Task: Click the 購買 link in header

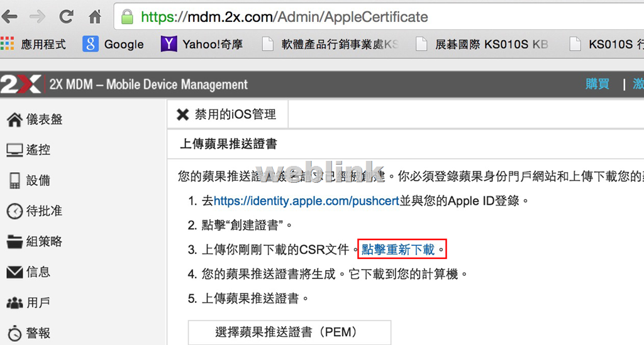Action: click(597, 84)
